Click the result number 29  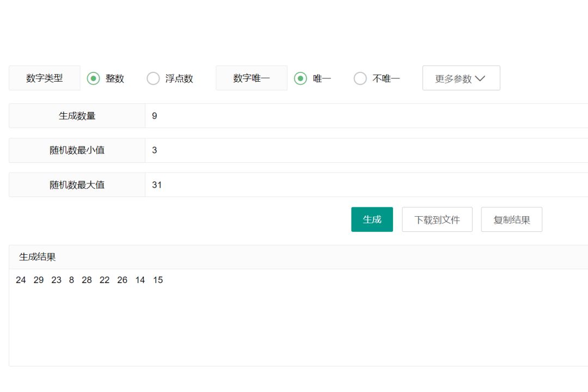click(39, 280)
